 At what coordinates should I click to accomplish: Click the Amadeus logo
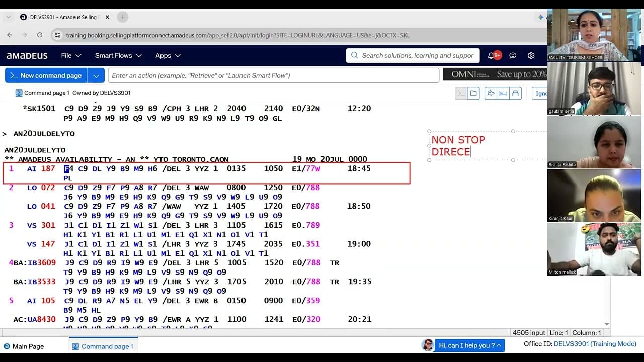pyautogui.click(x=27, y=56)
